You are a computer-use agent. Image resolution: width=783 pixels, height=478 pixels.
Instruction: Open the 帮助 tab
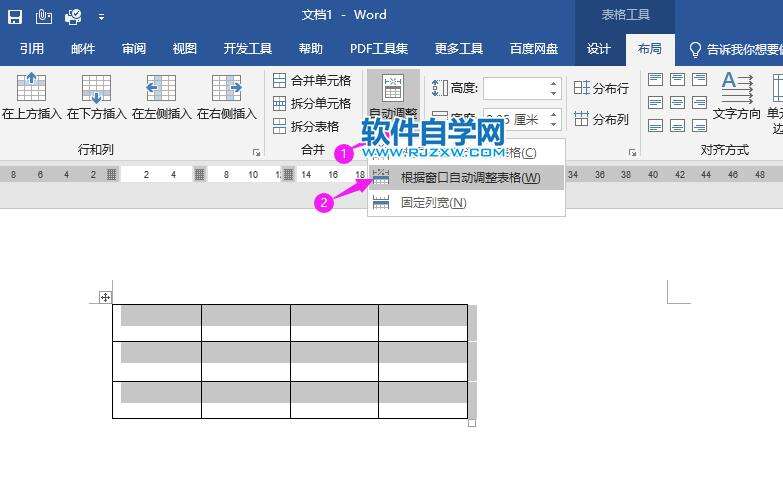[311, 48]
